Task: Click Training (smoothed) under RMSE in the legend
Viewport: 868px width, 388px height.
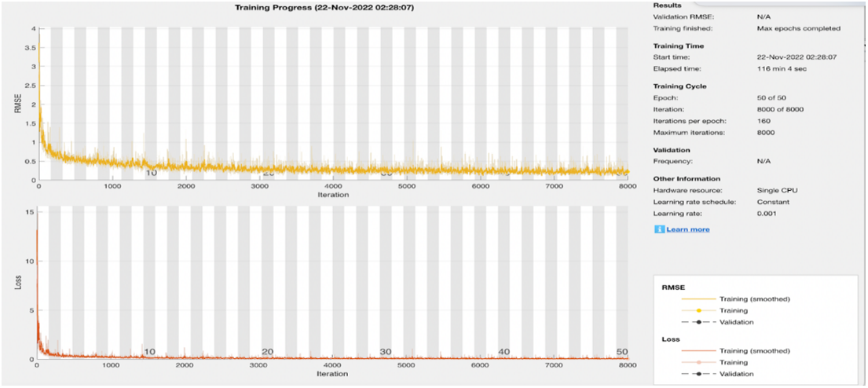Action: (754, 299)
